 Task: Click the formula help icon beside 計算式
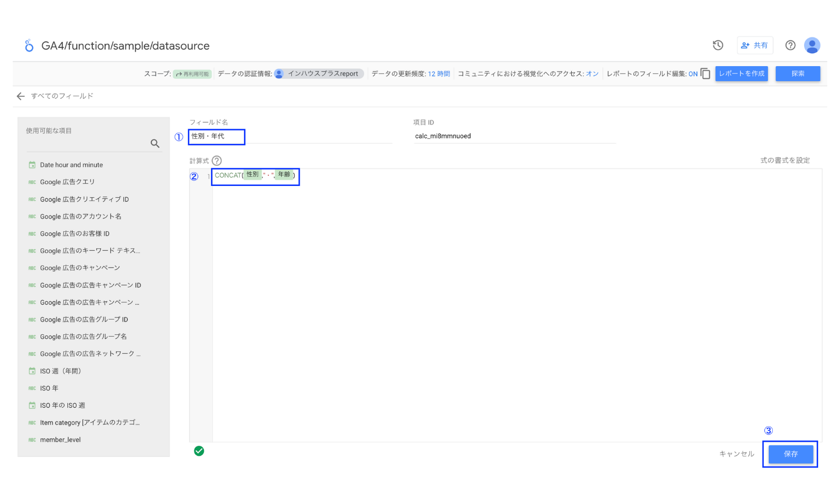click(x=217, y=161)
